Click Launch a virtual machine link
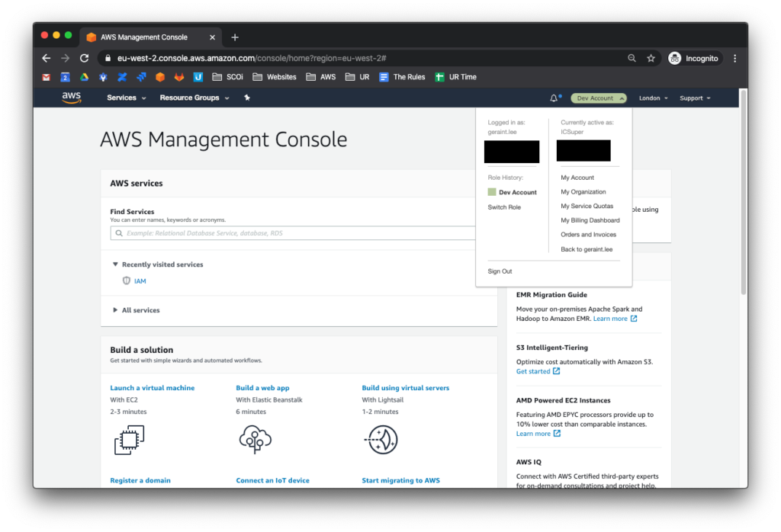Image resolution: width=781 pixels, height=532 pixels. click(x=152, y=388)
